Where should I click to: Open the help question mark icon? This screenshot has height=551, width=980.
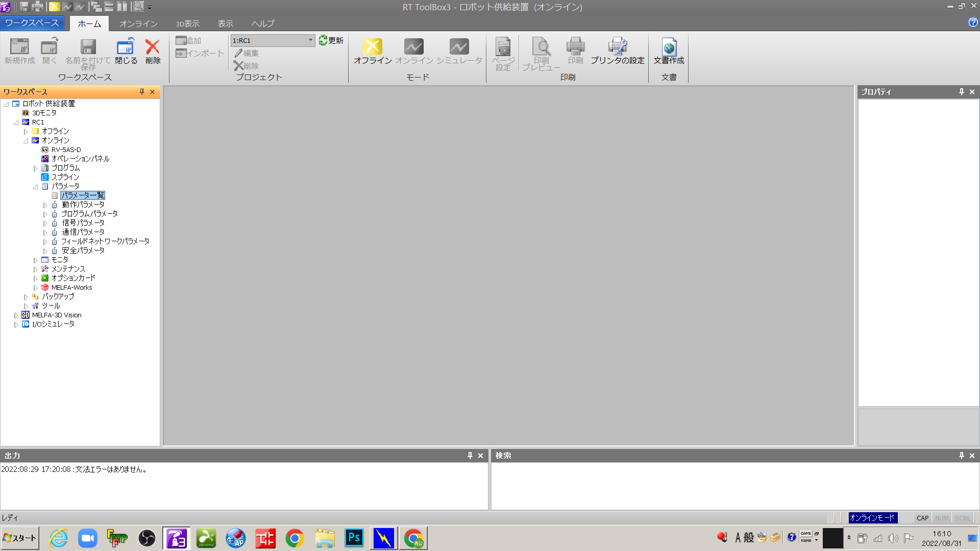coord(973,22)
